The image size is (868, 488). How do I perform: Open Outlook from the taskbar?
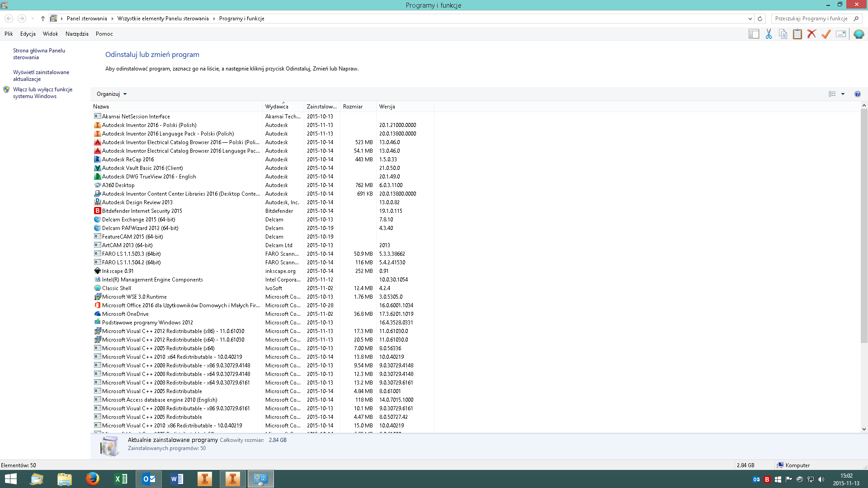[x=149, y=479]
